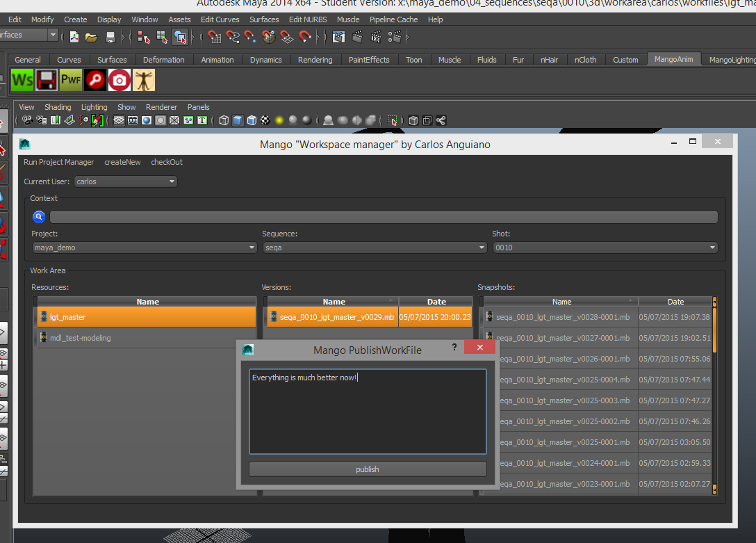The height and width of the screenshot is (543, 756).
Task: Start IPR render icon
Action: (376, 37)
